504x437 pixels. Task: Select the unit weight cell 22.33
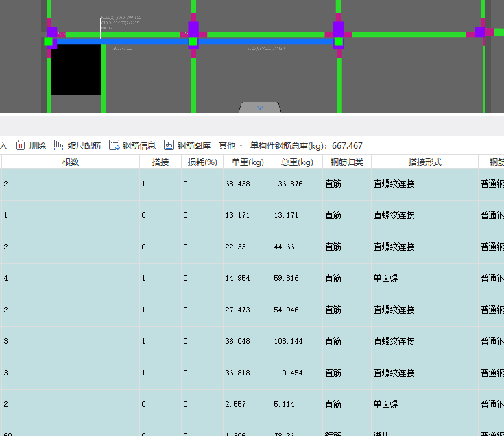[248, 247]
